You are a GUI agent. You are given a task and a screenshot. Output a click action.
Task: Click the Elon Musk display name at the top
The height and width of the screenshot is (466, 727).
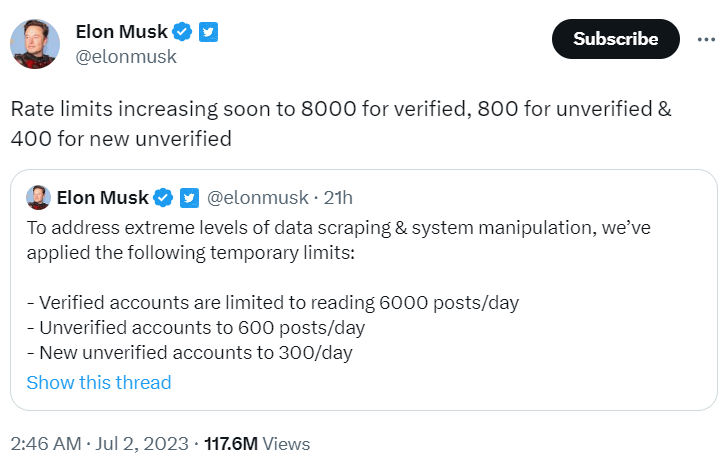click(x=121, y=32)
